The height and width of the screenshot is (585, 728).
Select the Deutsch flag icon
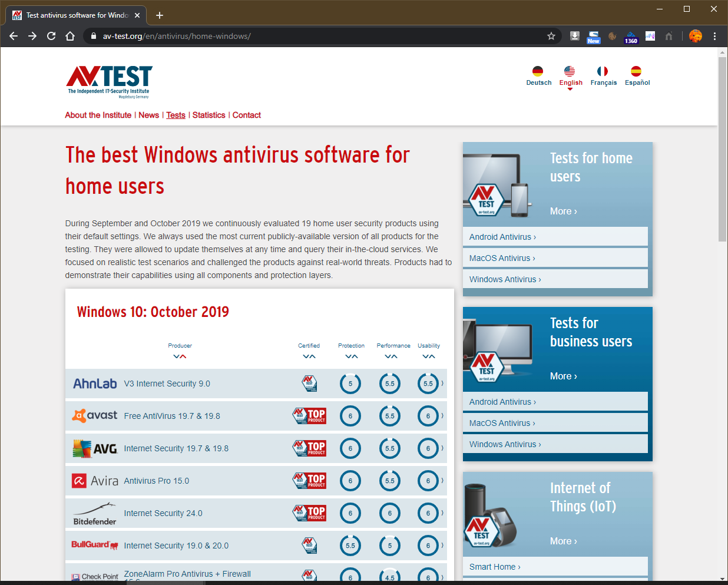538,71
